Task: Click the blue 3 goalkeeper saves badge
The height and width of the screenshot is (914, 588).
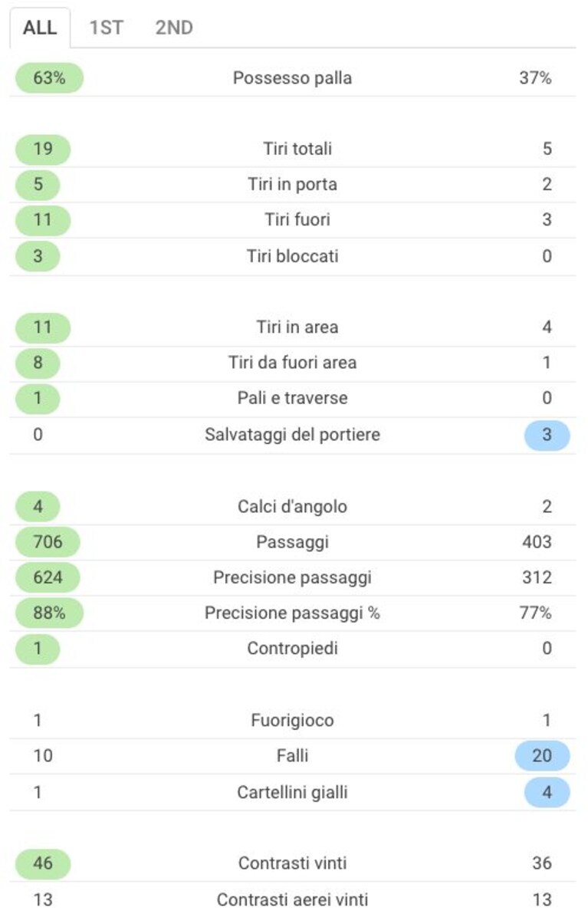Action: (x=547, y=435)
